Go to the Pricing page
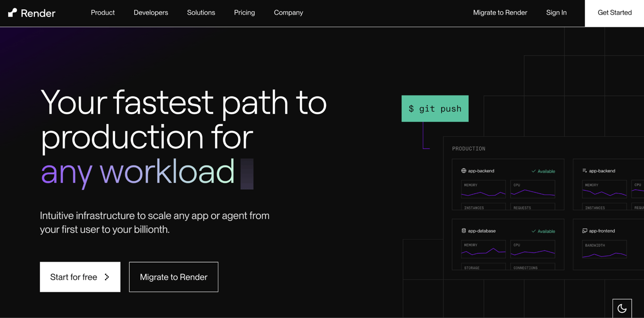 click(x=244, y=13)
